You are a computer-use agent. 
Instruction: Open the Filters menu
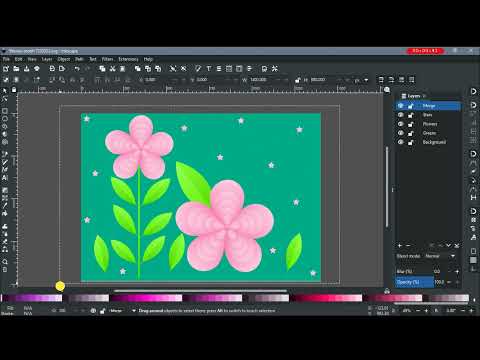pyautogui.click(x=107, y=59)
